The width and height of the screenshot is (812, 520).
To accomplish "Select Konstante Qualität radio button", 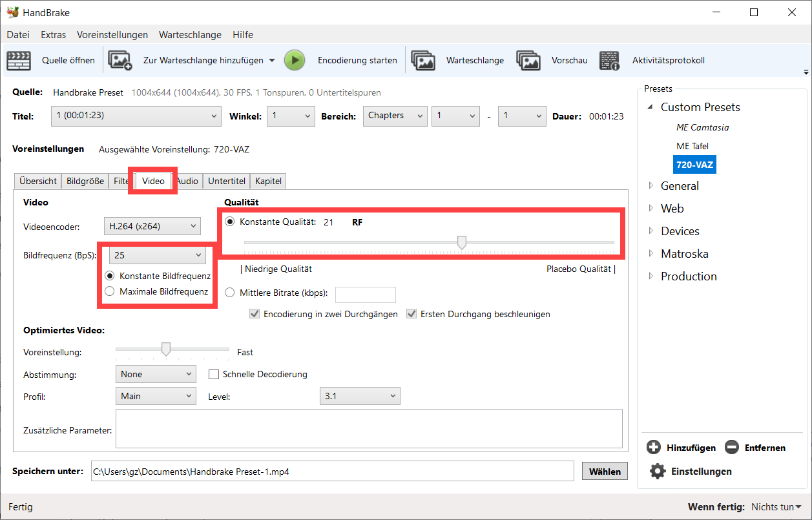I will click(x=230, y=222).
